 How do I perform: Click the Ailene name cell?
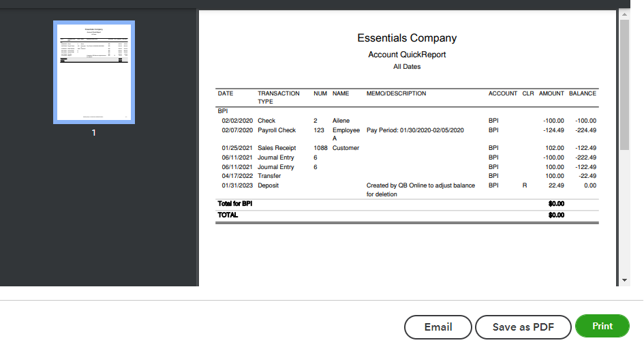click(x=341, y=121)
